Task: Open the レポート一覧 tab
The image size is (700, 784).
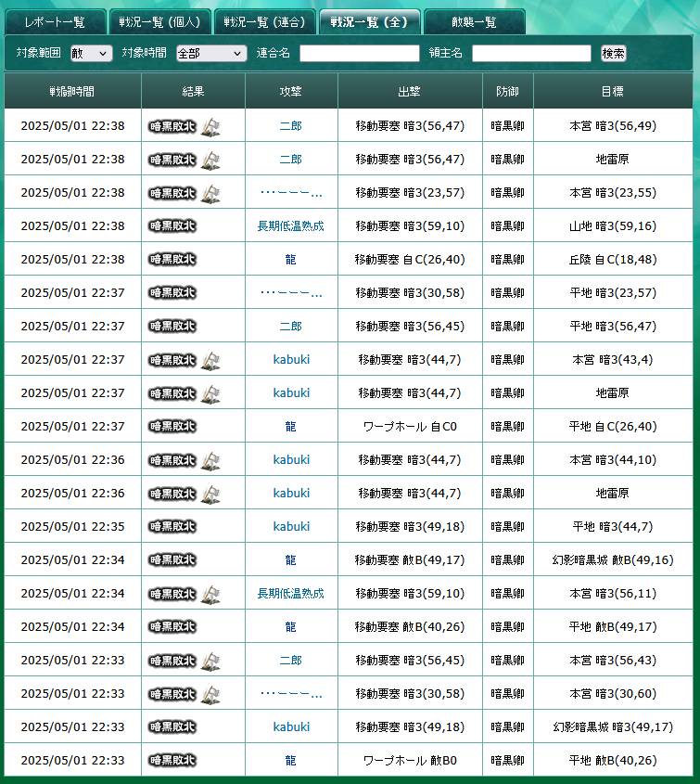Action: pos(55,22)
